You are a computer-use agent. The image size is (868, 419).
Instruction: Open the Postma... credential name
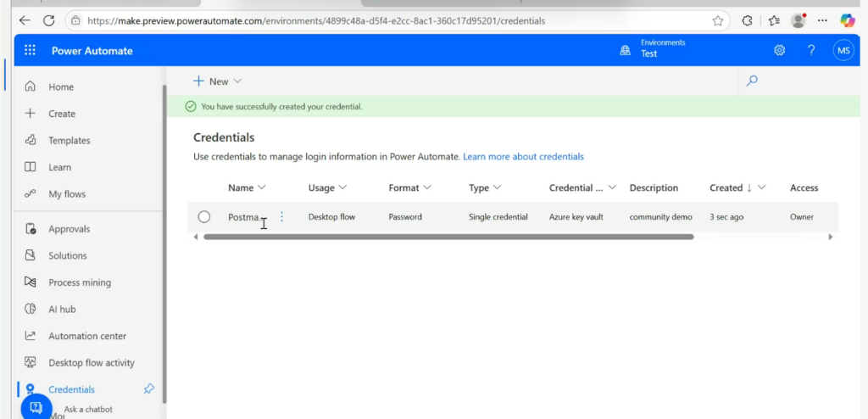pyautogui.click(x=244, y=217)
